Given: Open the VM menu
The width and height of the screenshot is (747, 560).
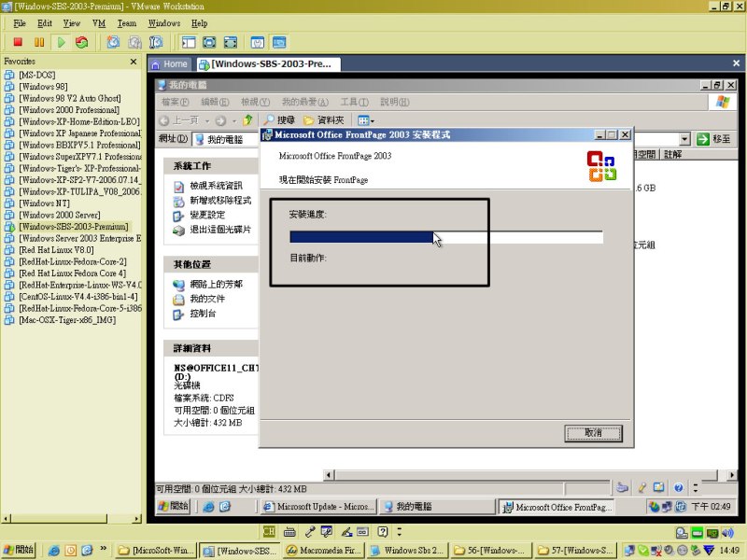Looking at the screenshot, I should pyautogui.click(x=99, y=23).
